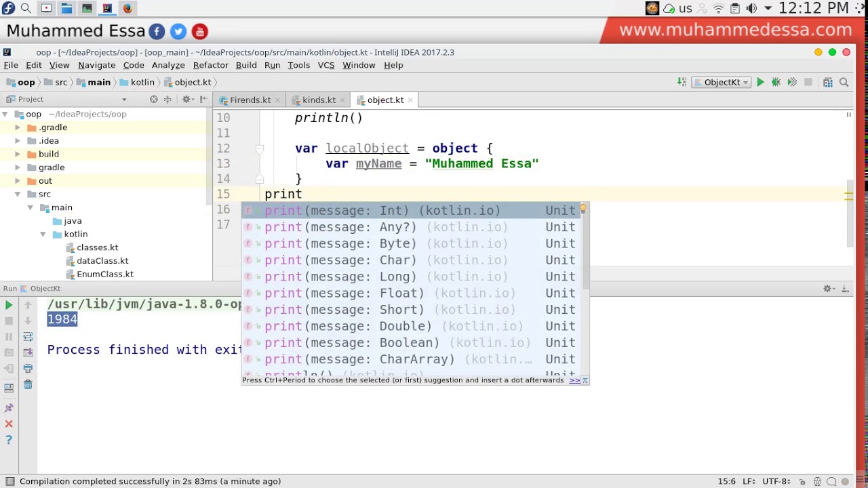Open the Project panel gear settings
868x488 pixels.
(x=186, y=99)
